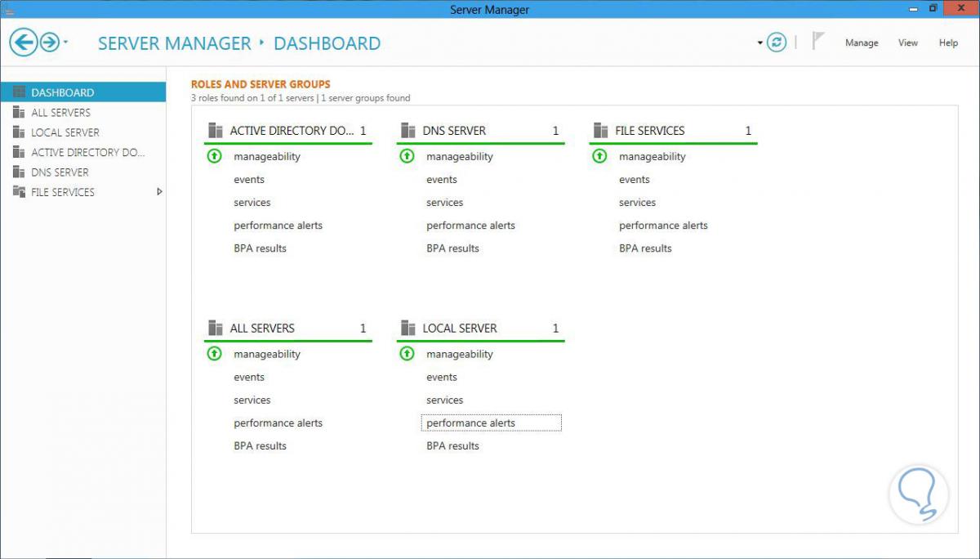980x559 pixels.
Task: Open manageability in DNS Server tile
Action: click(460, 157)
